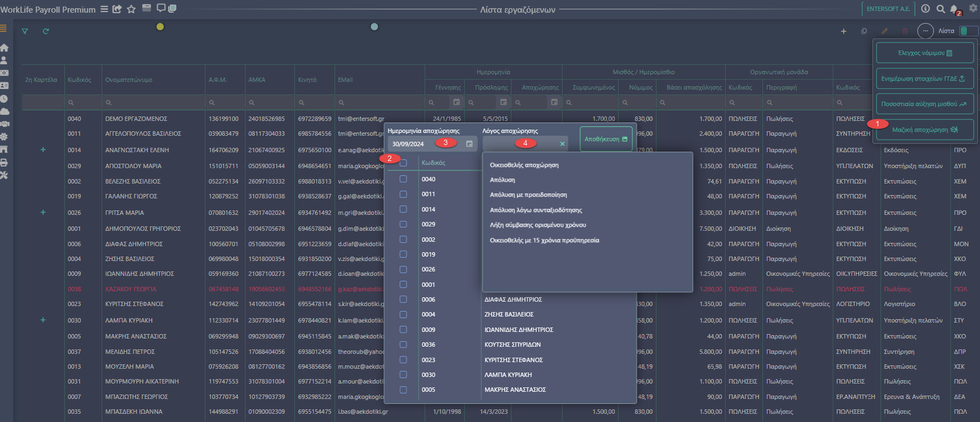The height and width of the screenshot is (422, 980).
Task: Open the money/payroll icon in left sidebar
Action: 4,73
